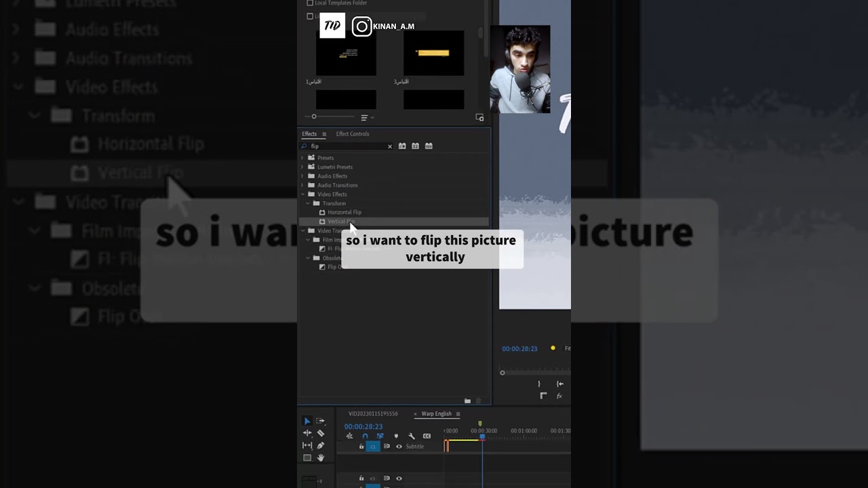Click the fx button in Program monitor
This screenshot has width=868, height=488.
pos(559,396)
